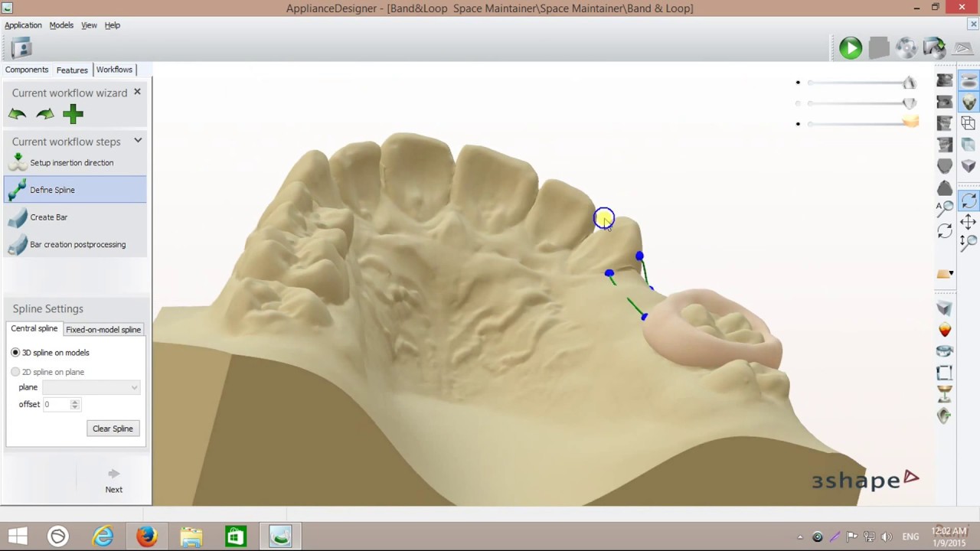Open the patient order folder icon

pos(21,48)
